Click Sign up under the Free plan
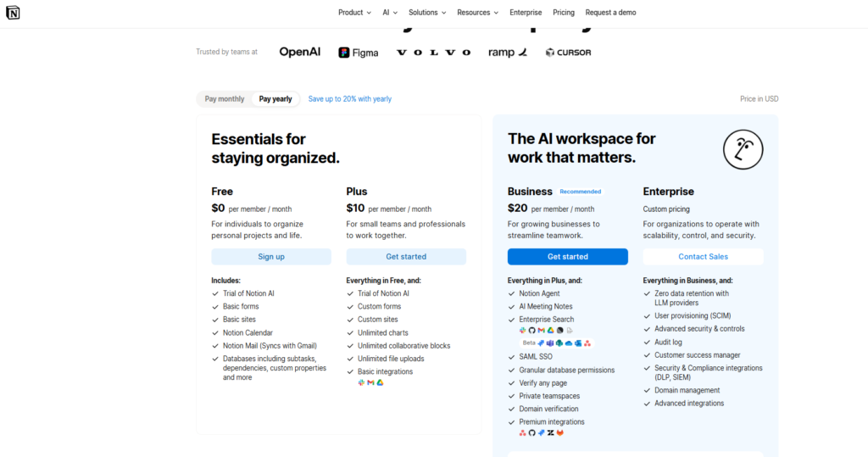Screen dimensions: 868x457 pos(271,257)
